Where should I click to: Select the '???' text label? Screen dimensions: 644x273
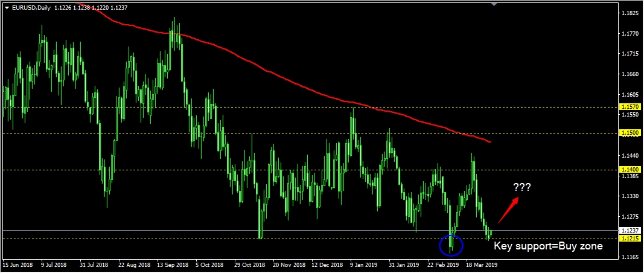[x=521, y=187]
